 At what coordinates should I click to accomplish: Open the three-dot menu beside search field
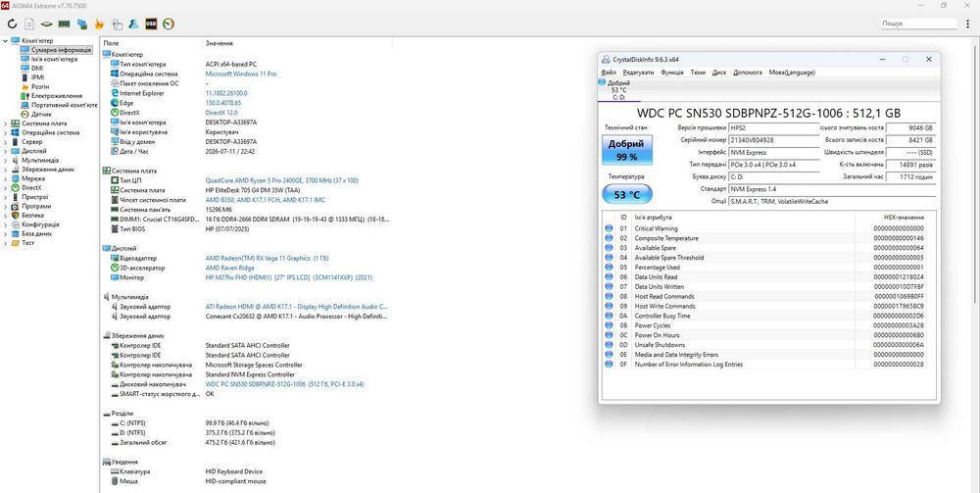(968, 24)
